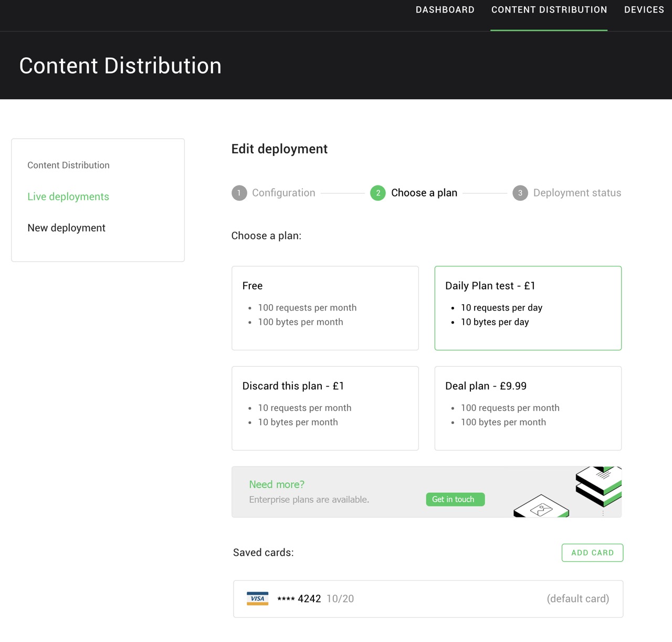Select New deployment in sidebar
672x642 pixels.
(x=66, y=227)
